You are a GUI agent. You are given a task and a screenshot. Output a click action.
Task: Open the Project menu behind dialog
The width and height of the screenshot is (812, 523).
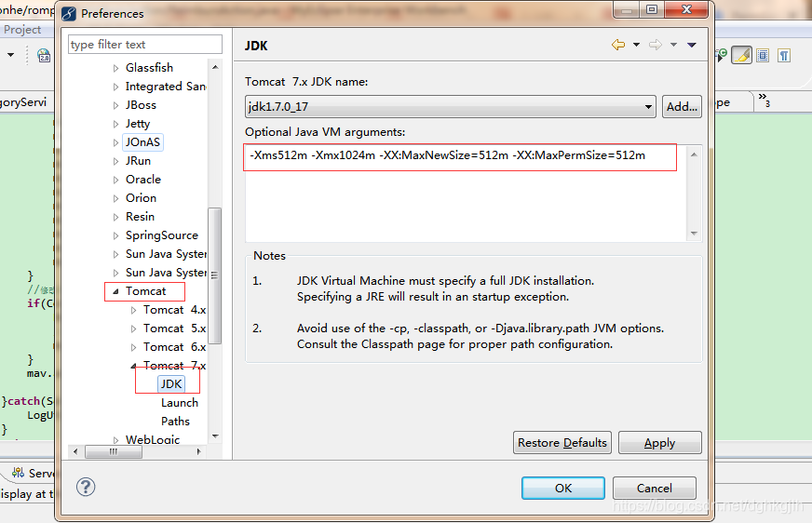[x=22, y=30]
